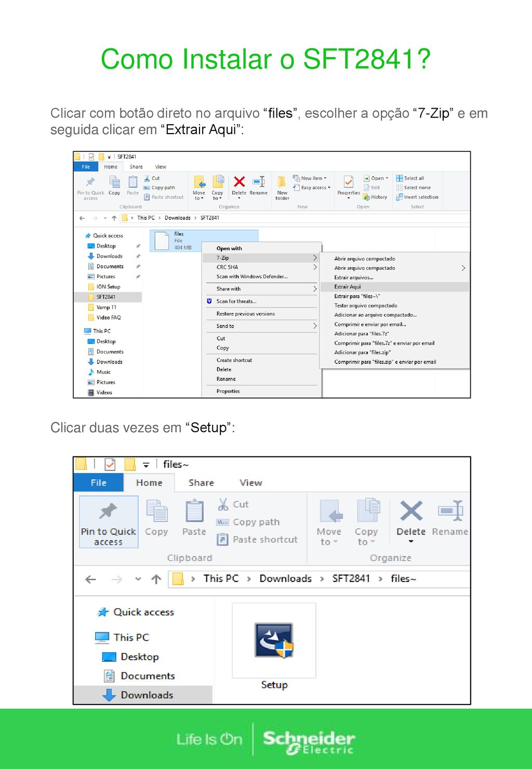Go back using the arrow in the SFT2841 window

82,218
